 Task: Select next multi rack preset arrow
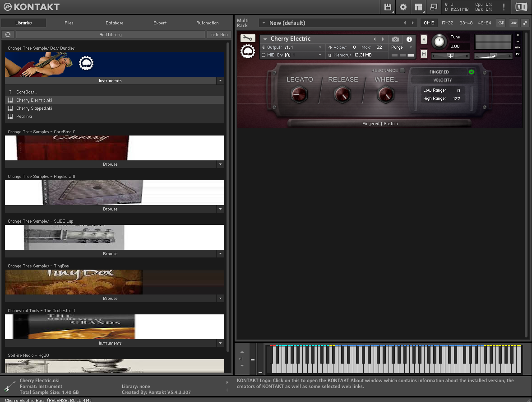[412, 23]
